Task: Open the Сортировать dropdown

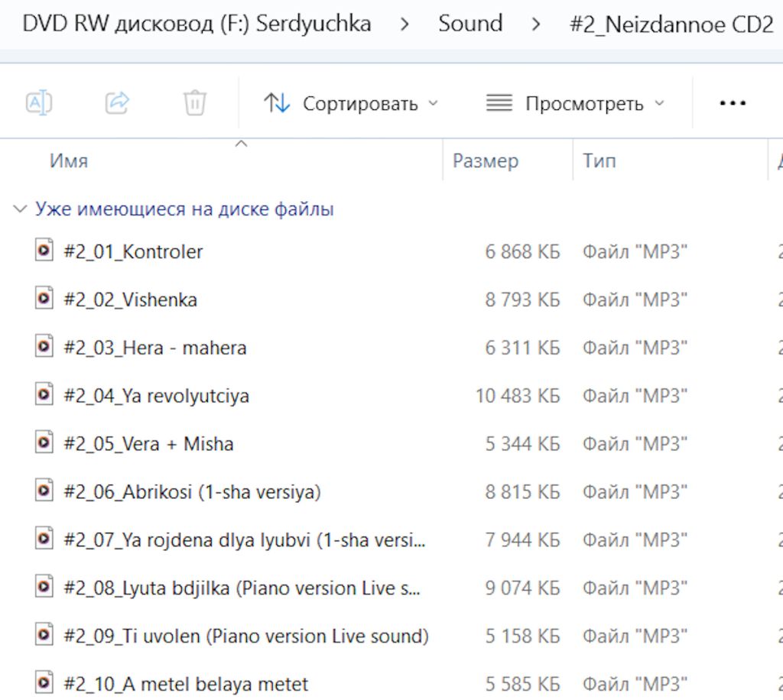Action: [351, 103]
